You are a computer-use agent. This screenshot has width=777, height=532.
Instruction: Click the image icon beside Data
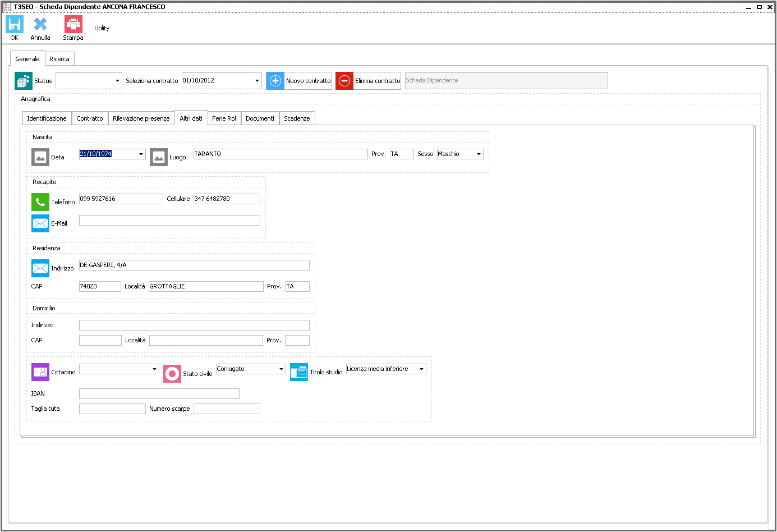coord(40,157)
